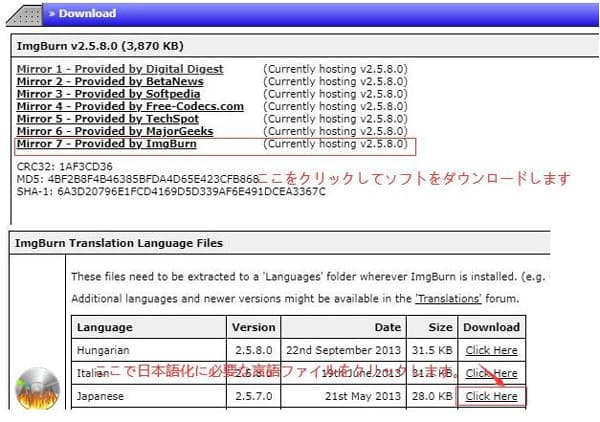Open Mirror 1 provided by Digital Digest

[x=120, y=69]
